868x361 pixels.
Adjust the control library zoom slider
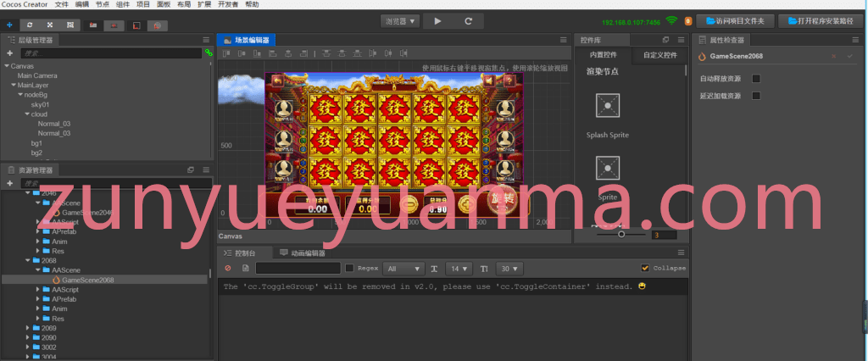(621, 234)
